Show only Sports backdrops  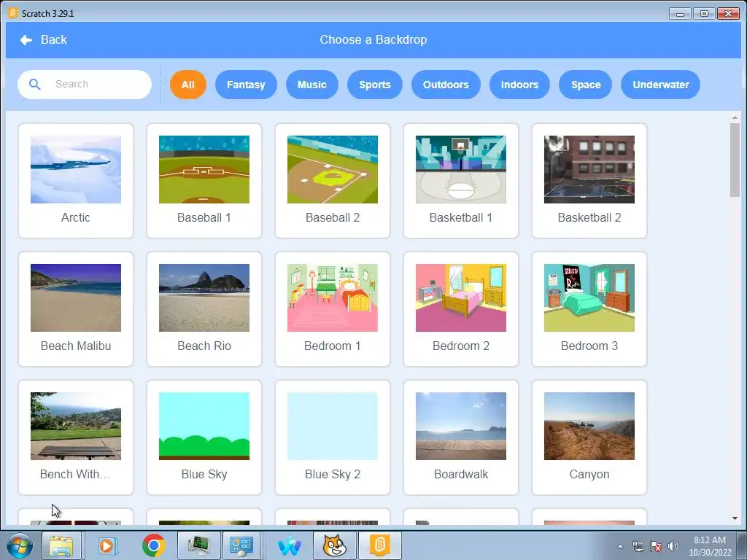374,85
